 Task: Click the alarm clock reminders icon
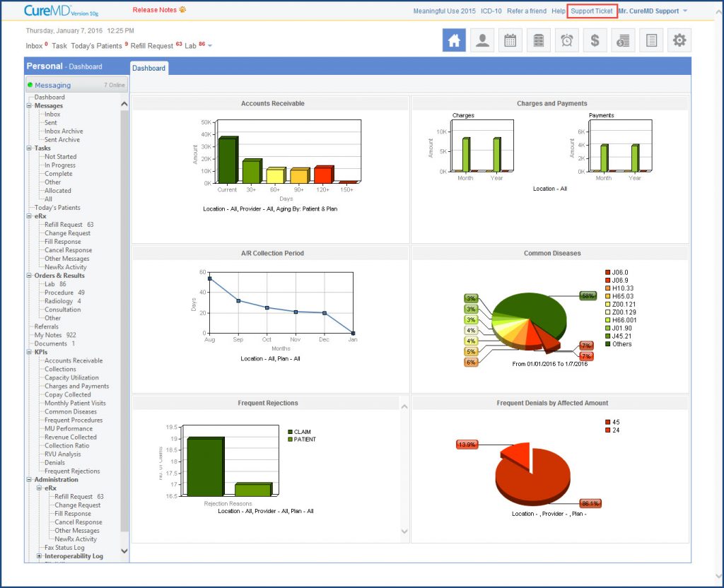566,40
